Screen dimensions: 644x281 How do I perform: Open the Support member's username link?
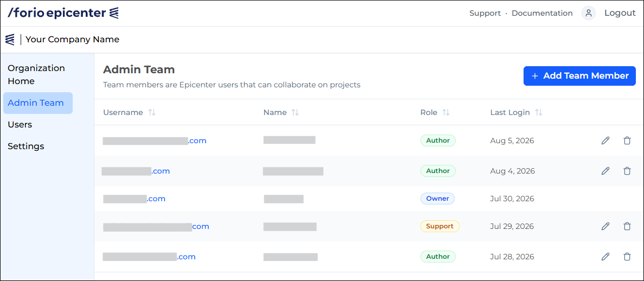point(156,226)
